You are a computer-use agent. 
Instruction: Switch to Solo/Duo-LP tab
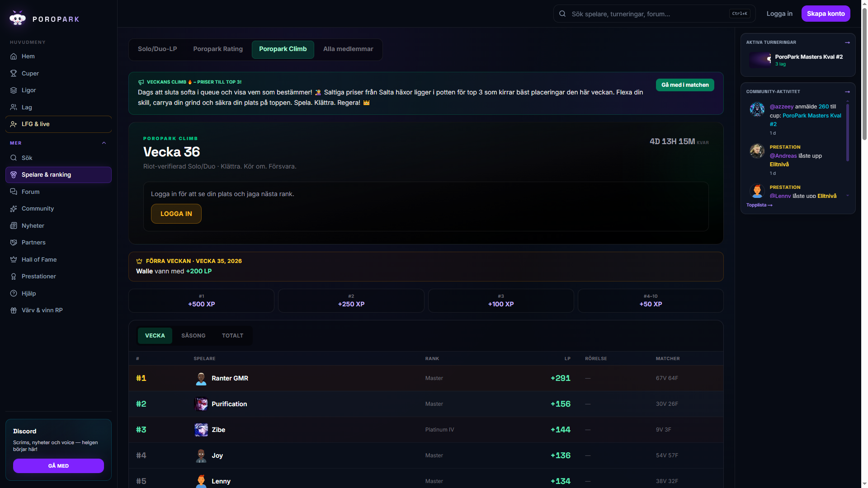(157, 49)
